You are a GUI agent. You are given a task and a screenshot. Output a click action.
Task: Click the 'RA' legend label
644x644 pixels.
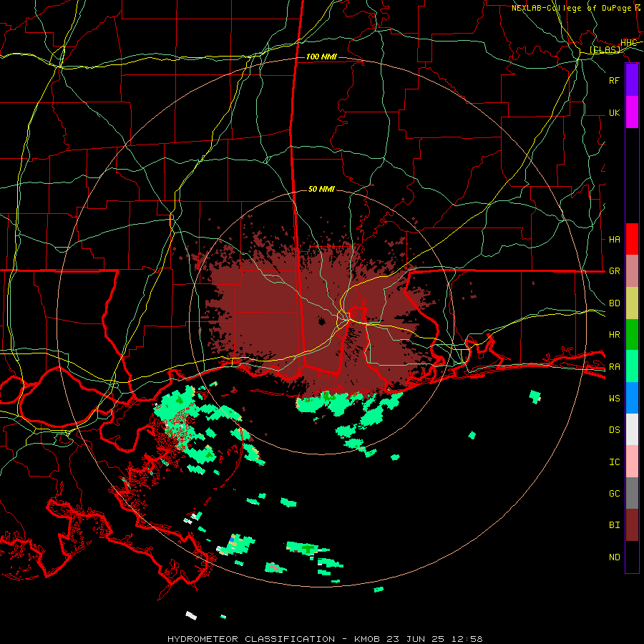[x=614, y=366]
